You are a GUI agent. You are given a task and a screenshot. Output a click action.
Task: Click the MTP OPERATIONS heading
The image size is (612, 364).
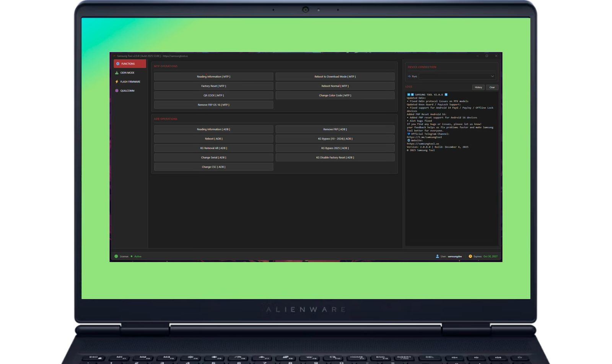coord(166,66)
